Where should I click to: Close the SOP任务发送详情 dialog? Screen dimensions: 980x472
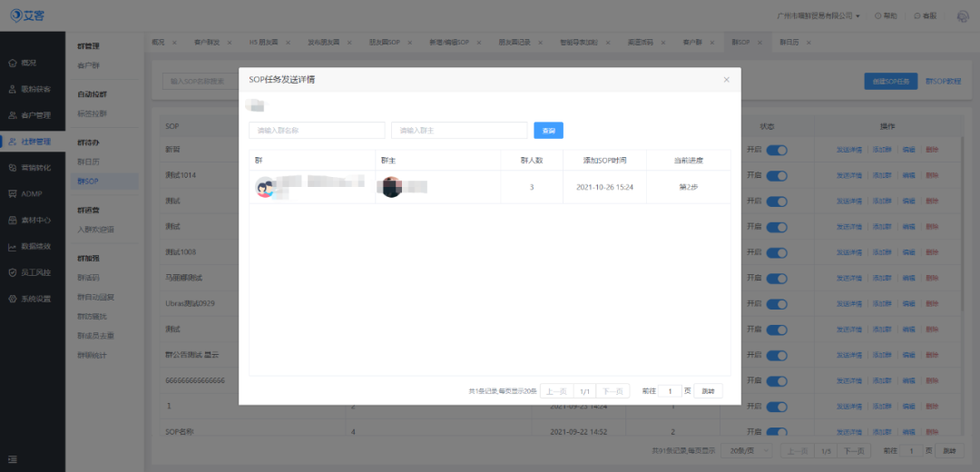pos(726,79)
